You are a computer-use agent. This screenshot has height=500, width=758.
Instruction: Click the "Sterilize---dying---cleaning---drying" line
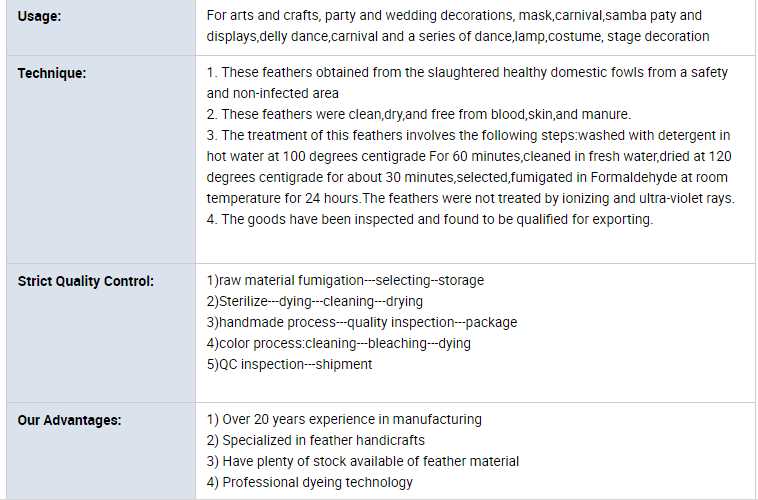coord(314,302)
